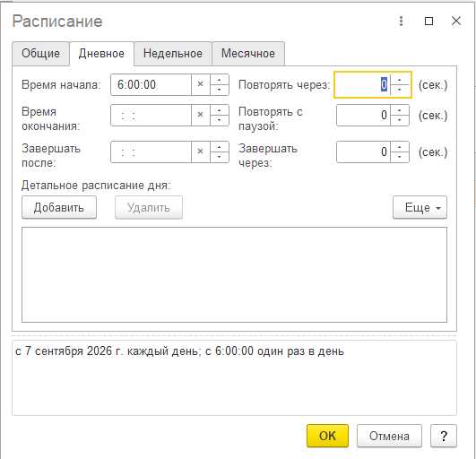Open the Недельное tab
The width and height of the screenshot is (476, 459).
tap(173, 54)
